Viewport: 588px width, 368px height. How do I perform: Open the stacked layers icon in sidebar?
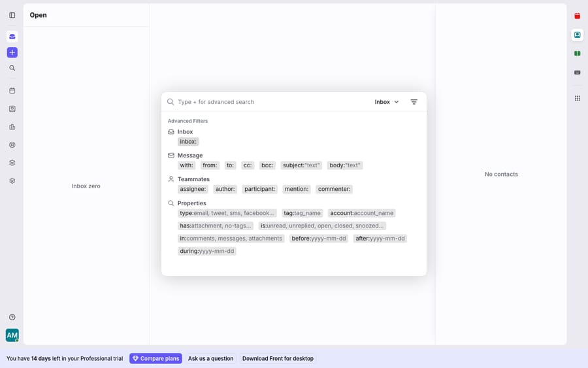click(x=12, y=163)
